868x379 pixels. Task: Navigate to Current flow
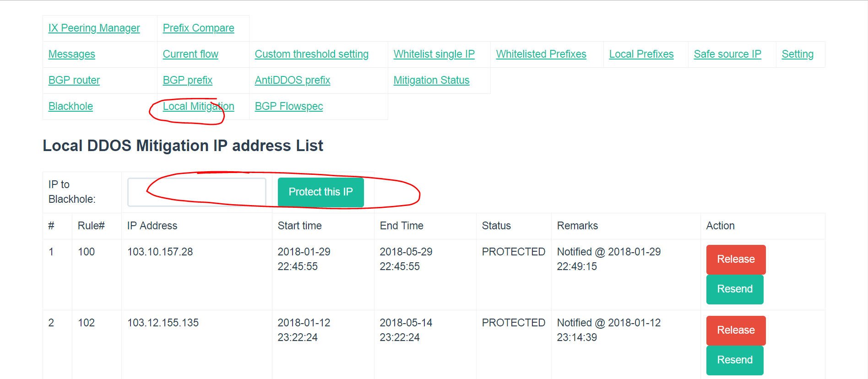coord(190,54)
